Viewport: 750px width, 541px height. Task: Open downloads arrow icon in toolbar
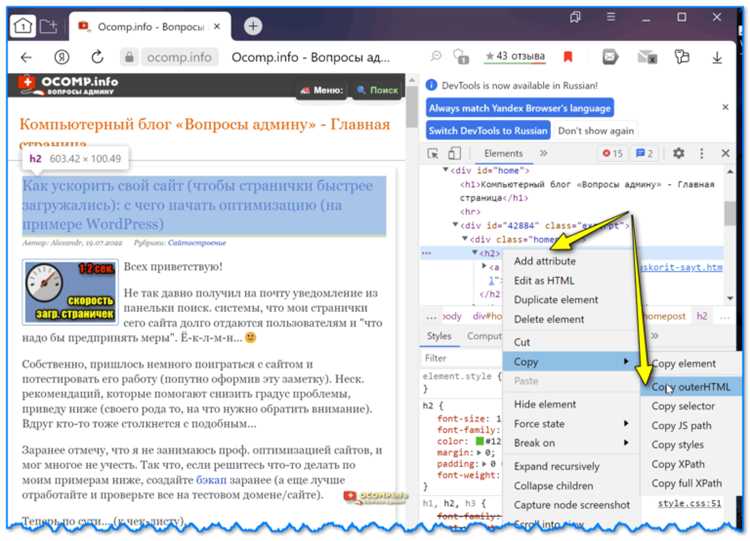pos(717,57)
